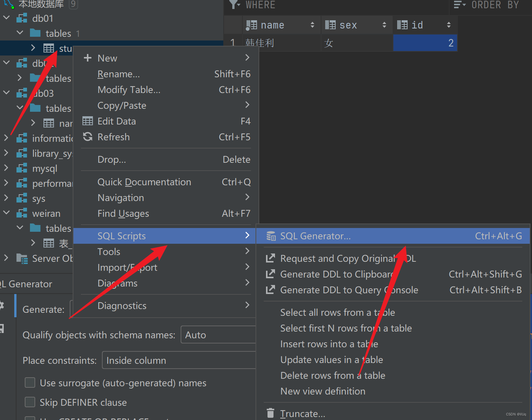Image resolution: width=532 pixels, height=420 pixels.
Task: Open the New submenu
Action: pos(166,58)
